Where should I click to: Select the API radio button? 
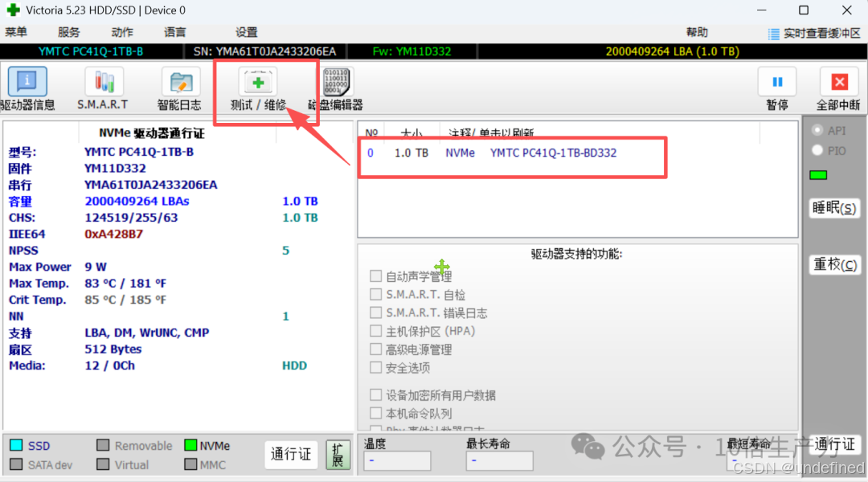(x=817, y=130)
